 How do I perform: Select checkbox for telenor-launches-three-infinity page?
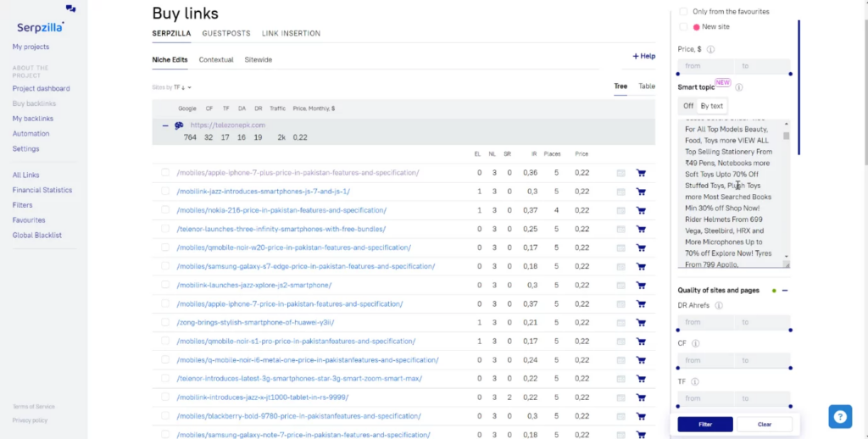(x=165, y=229)
